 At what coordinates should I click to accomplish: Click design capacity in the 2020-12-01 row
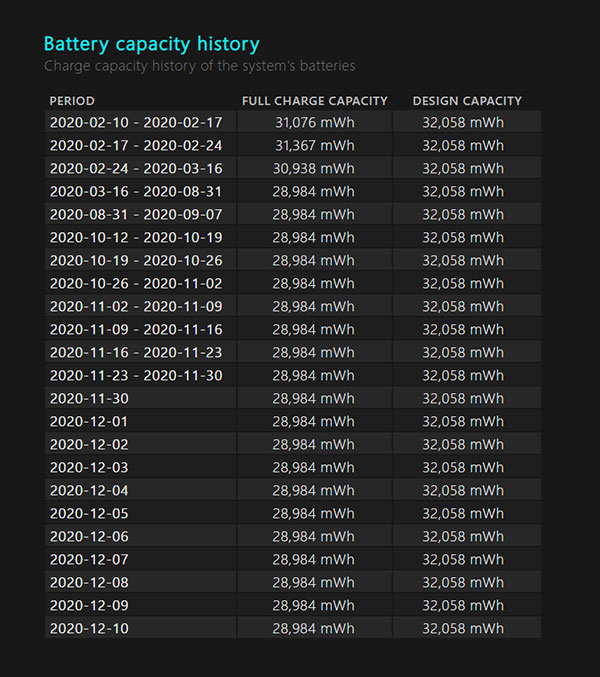[463, 421]
